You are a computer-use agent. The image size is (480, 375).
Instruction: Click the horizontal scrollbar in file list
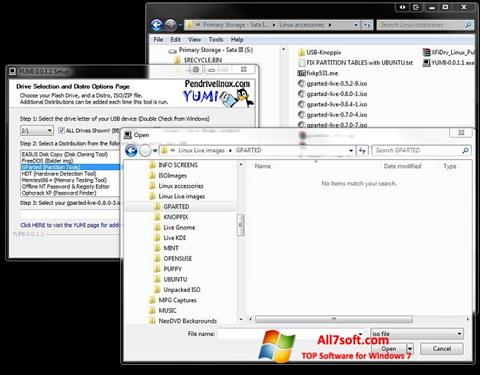coord(334,319)
